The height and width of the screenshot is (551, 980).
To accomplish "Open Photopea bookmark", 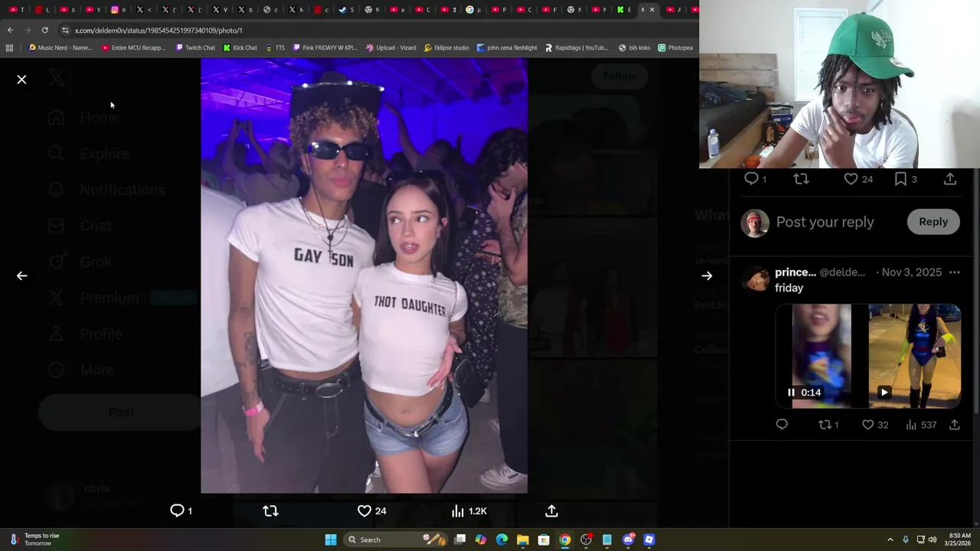I will click(x=675, y=47).
